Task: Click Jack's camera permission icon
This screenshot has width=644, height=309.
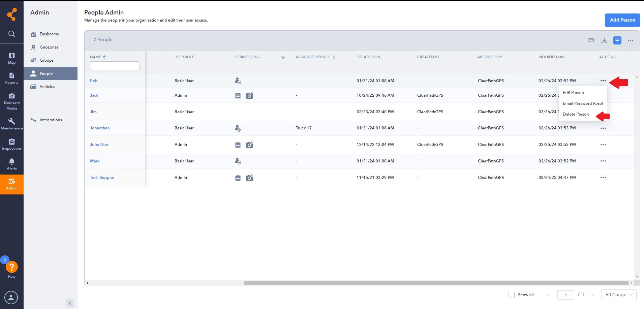Action: [249, 96]
